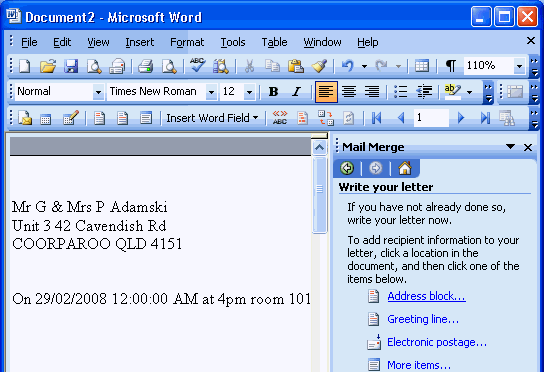Viewport: 544px width, 372px height.
Task: Expand the Undo history dropdown arrow
Action: pyautogui.click(x=364, y=66)
